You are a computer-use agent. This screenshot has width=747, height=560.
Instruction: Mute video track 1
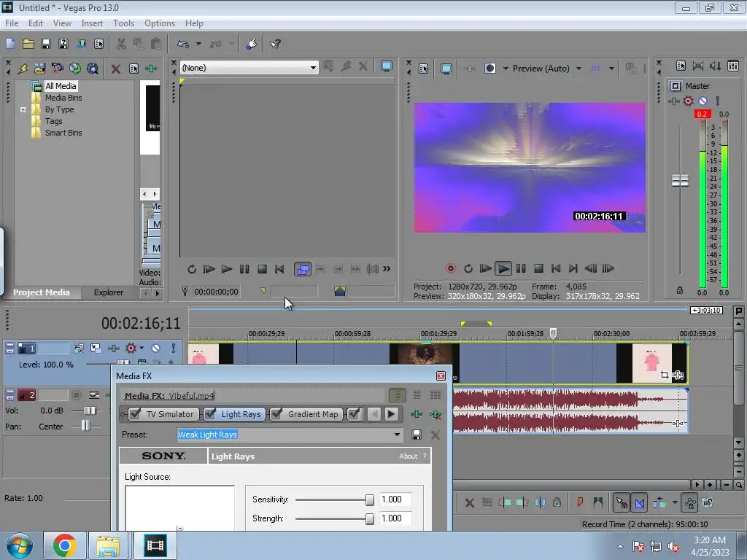(156, 348)
